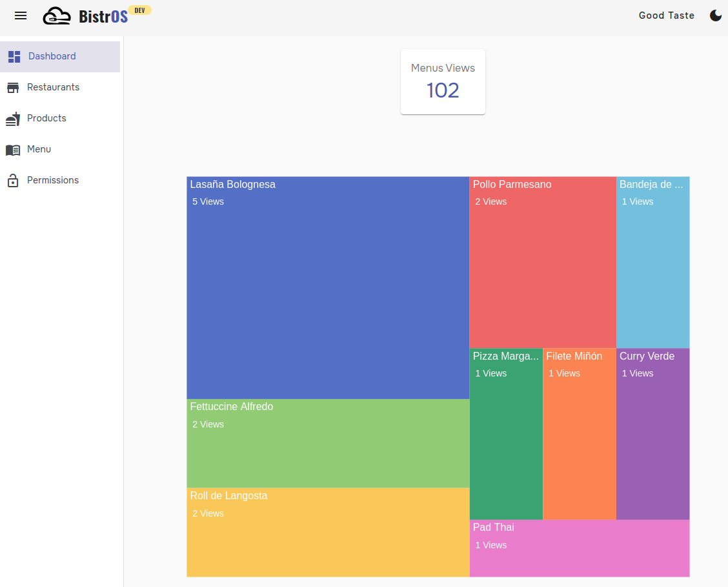
Task: Click the BistrOS cloud logo
Action: [x=57, y=15]
